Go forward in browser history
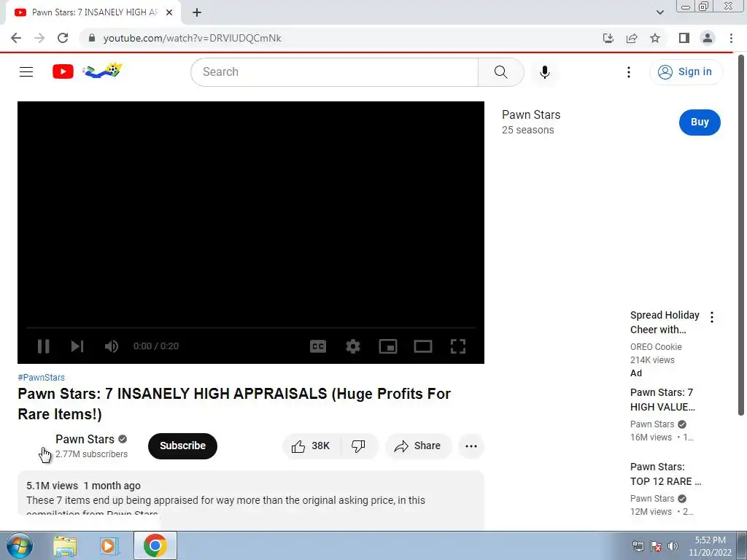747x560 pixels. point(39,38)
